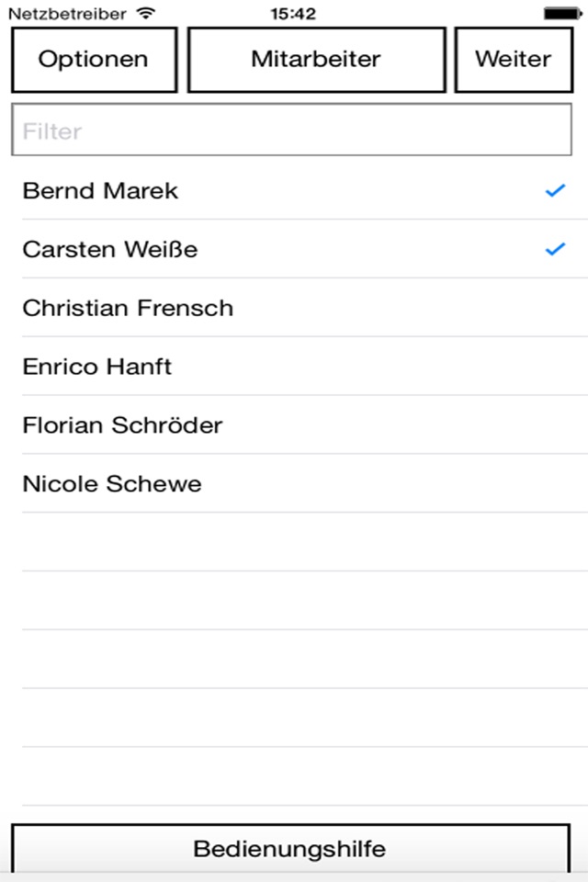Tap the Mitarbeiter header button
Screen dimensions: 588x882
316,60
